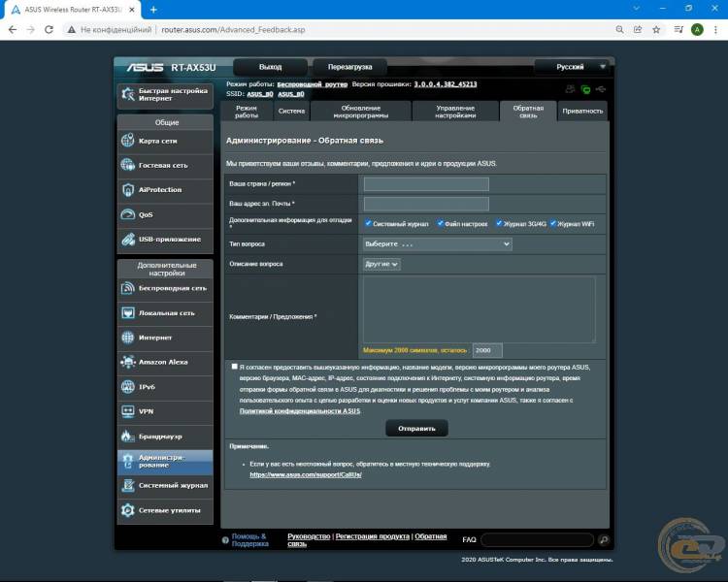The height and width of the screenshot is (582, 728).
Task: Click the green network status icon
Action: click(585, 89)
